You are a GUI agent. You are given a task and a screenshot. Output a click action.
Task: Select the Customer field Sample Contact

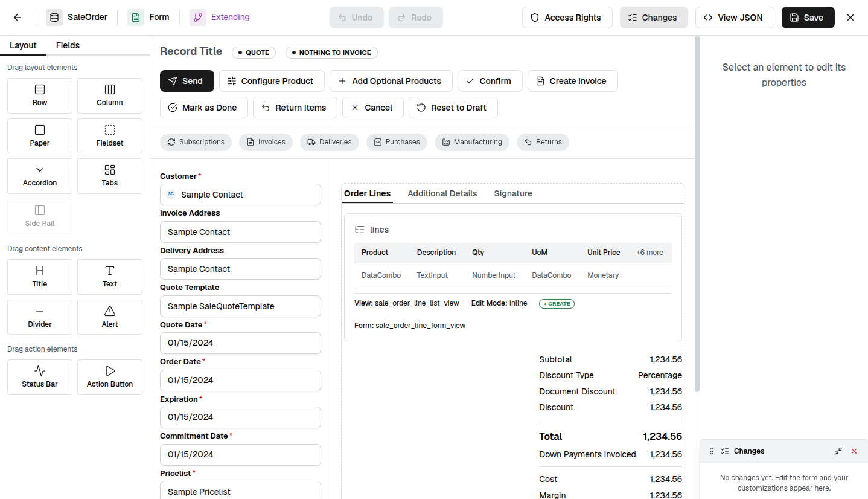tap(240, 195)
